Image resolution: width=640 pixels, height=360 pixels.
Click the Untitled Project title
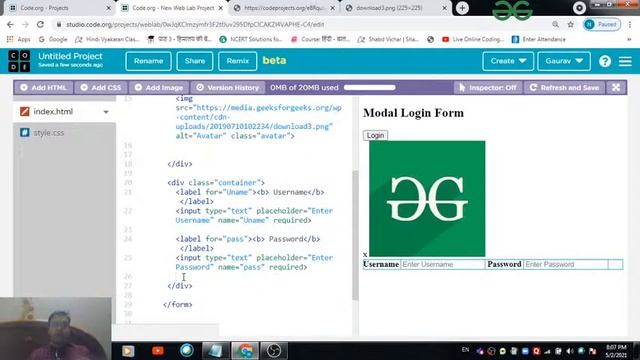70,56
